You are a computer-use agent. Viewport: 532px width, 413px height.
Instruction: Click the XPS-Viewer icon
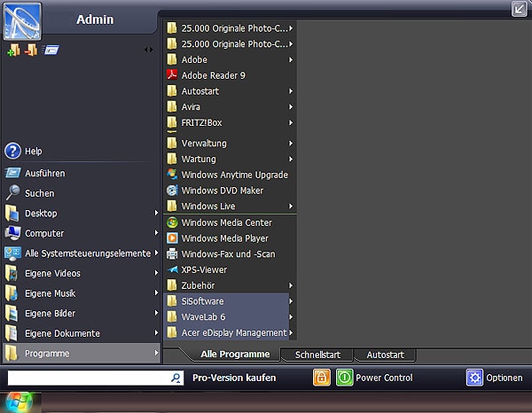(x=172, y=269)
